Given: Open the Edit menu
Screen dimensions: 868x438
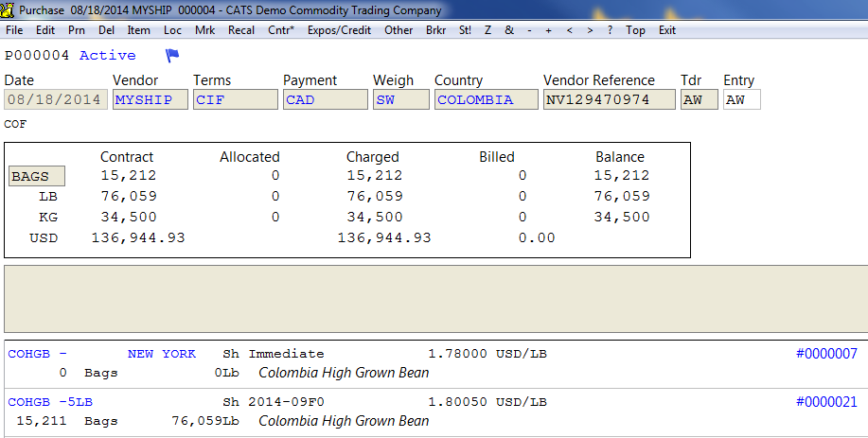Looking at the screenshot, I should pos(45,30).
